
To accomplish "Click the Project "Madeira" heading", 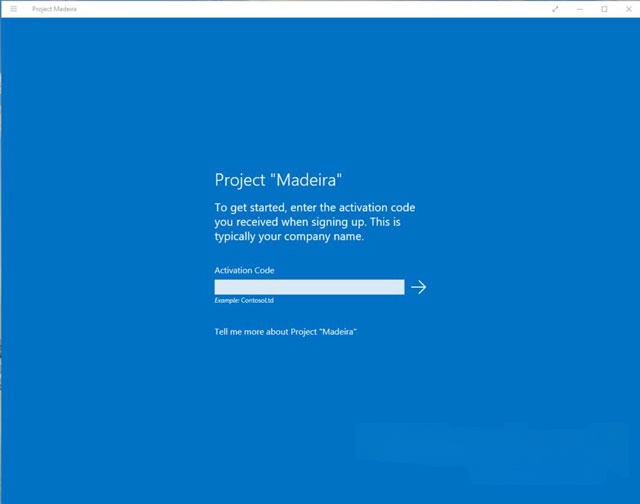I will click(x=278, y=180).
